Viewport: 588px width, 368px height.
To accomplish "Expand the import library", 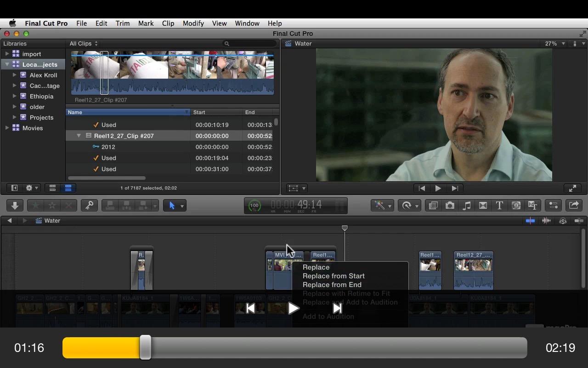I will pos(7,54).
